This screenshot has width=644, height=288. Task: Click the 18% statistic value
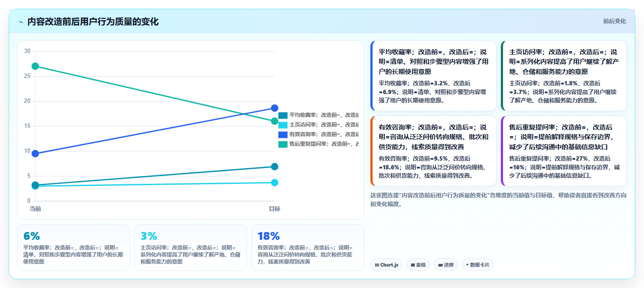(269, 236)
